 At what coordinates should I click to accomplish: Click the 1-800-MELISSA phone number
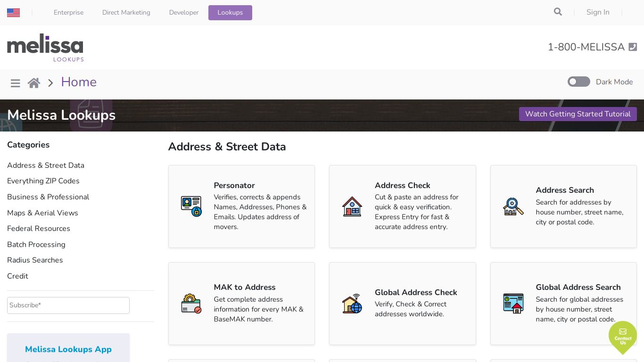pyautogui.click(x=586, y=47)
